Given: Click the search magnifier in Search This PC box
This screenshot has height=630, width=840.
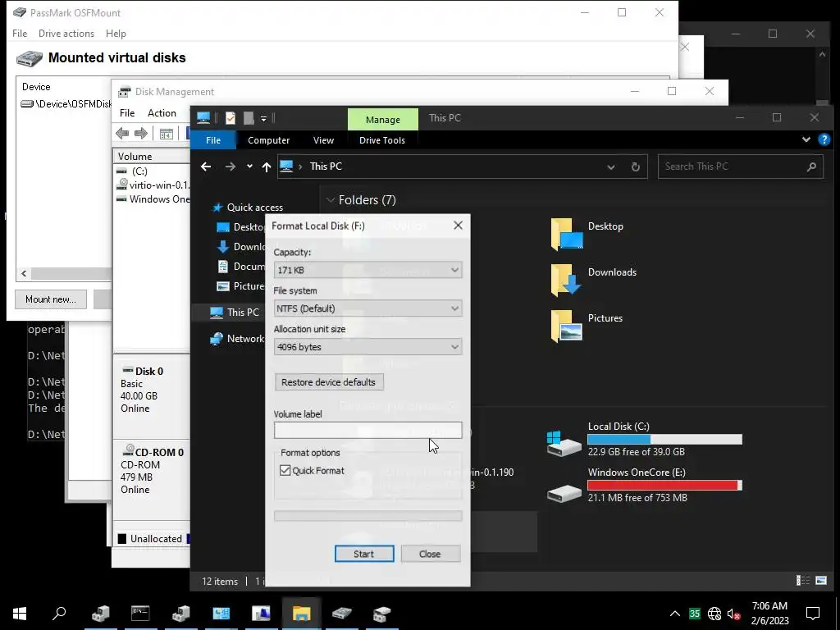Looking at the screenshot, I should tap(811, 167).
